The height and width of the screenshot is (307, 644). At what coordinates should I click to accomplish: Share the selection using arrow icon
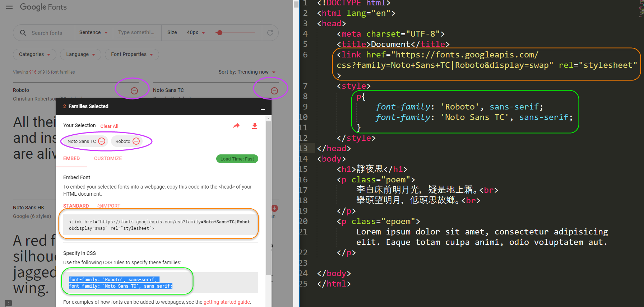click(x=236, y=126)
